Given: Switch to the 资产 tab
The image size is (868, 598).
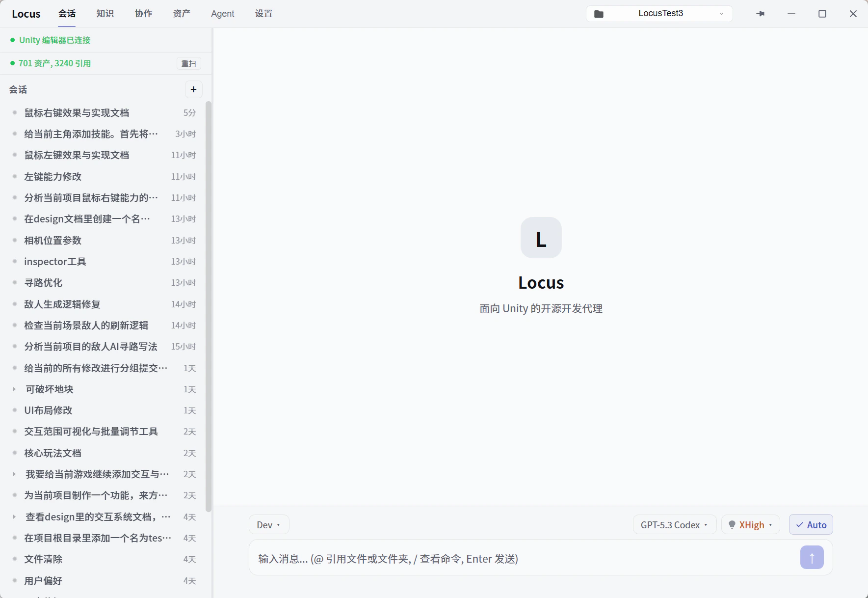Looking at the screenshot, I should 182,14.
